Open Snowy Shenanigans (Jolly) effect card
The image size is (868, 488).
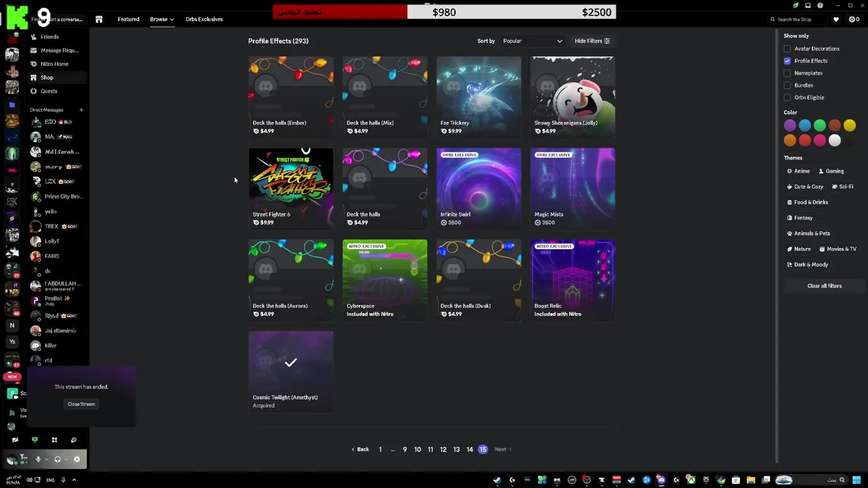(573, 97)
